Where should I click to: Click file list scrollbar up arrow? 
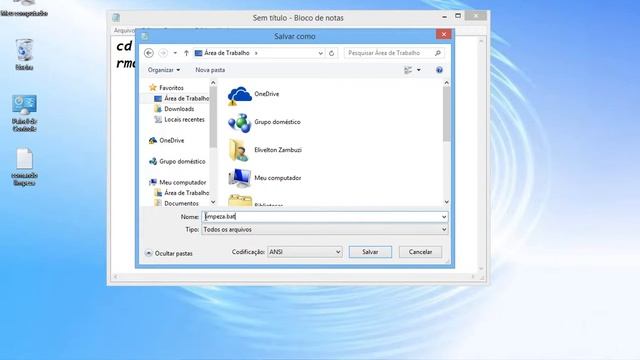(x=447, y=83)
